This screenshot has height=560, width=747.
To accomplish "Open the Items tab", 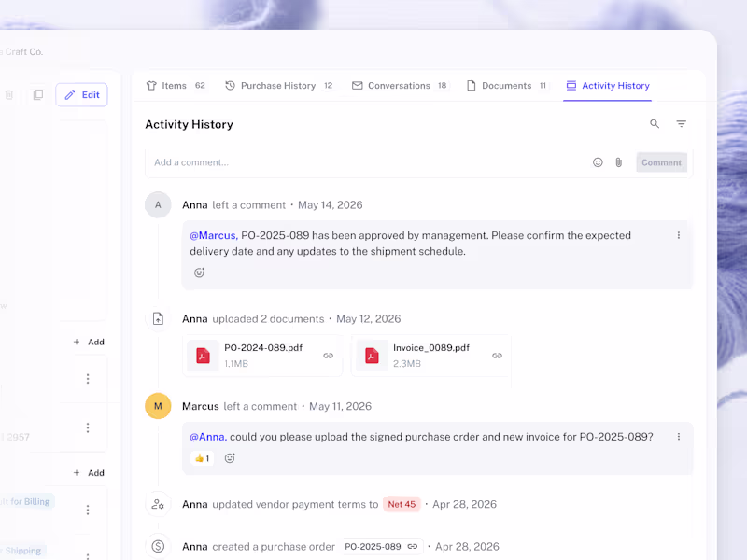I will tap(176, 86).
